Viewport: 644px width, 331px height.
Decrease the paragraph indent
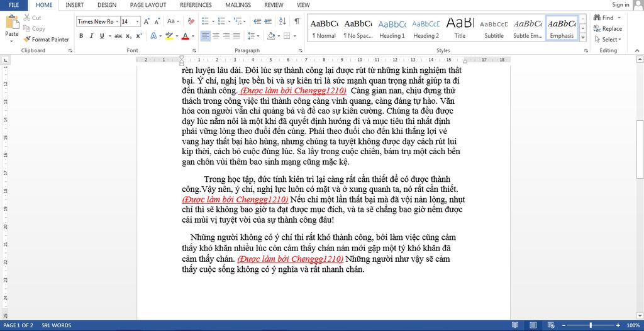click(257, 21)
